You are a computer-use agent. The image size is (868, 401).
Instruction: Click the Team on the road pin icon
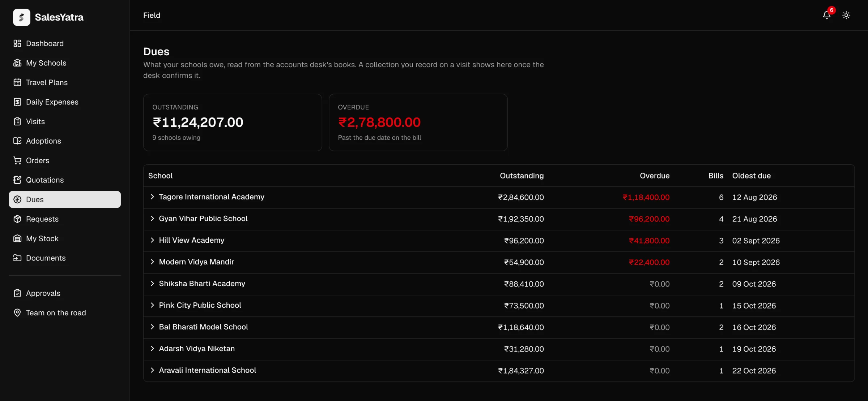(x=17, y=313)
